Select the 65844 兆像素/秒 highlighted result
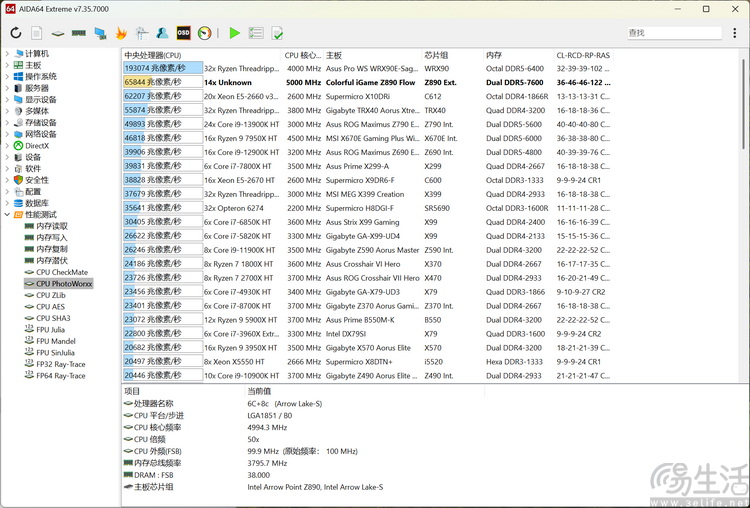The width and height of the screenshot is (750, 508). (163, 82)
